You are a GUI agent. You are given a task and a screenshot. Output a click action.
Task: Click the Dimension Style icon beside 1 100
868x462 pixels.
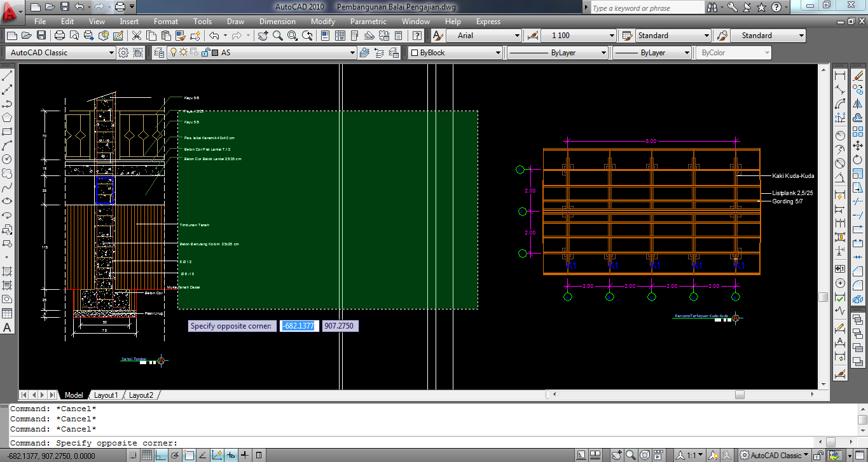point(533,36)
